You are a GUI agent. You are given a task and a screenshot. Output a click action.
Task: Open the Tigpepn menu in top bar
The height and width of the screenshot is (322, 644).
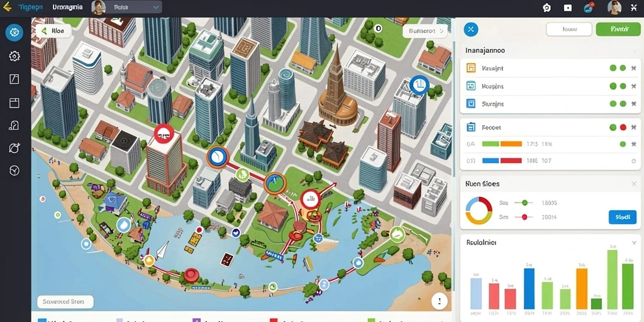click(x=30, y=7)
